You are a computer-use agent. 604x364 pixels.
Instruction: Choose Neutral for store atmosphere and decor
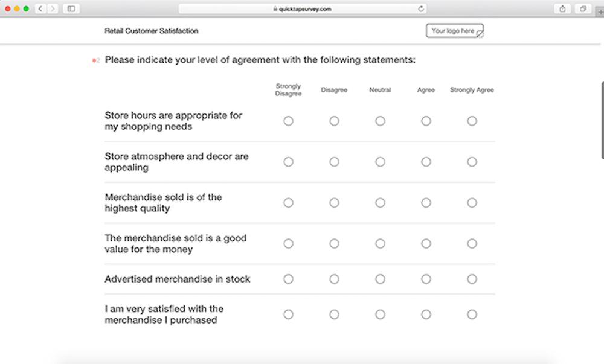(x=380, y=162)
